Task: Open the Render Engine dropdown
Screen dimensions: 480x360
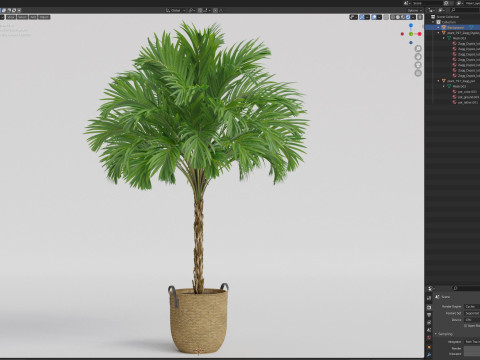Action: (x=472, y=307)
